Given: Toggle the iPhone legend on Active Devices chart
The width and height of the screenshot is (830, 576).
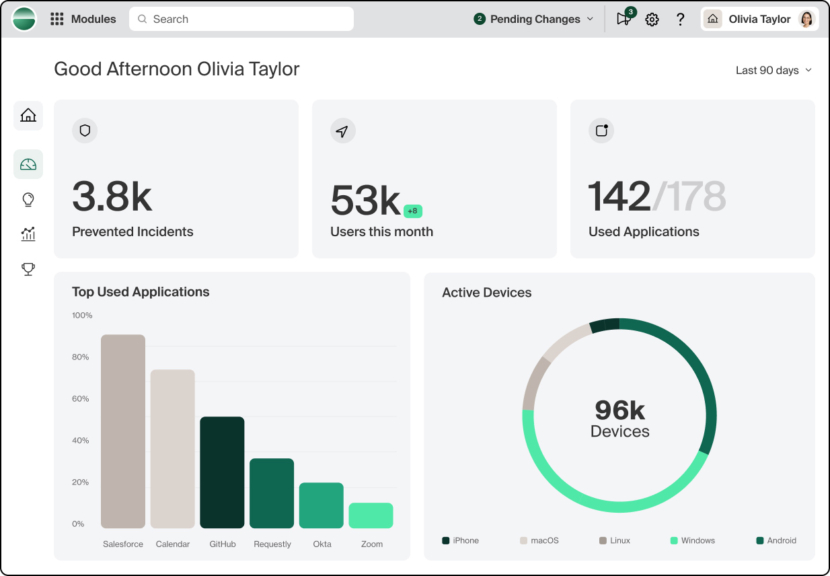Looking at the screenshot, I should 461,540.
